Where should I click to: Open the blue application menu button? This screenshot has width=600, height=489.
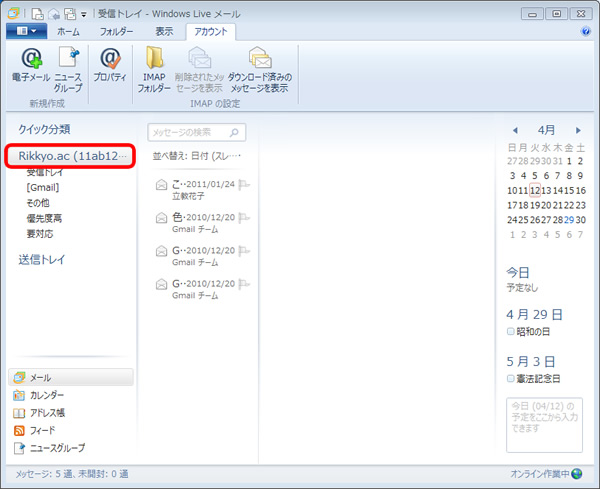tap(26, 31)
